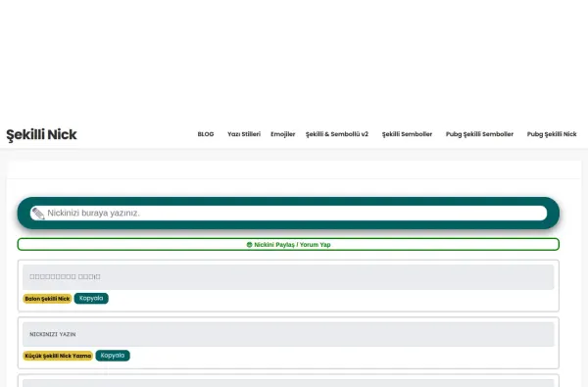
Task: Open the Şekilli Nick site logo
Action: (41, 134)
